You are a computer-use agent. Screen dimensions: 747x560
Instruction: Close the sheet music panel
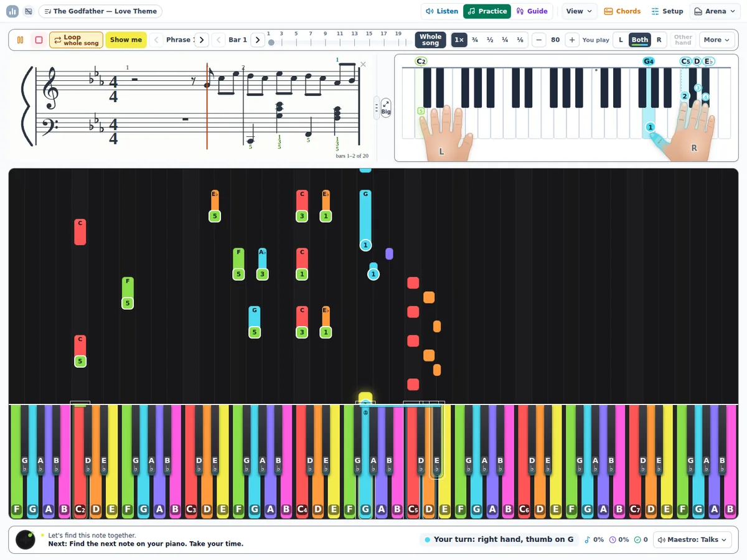pos(364,64)
